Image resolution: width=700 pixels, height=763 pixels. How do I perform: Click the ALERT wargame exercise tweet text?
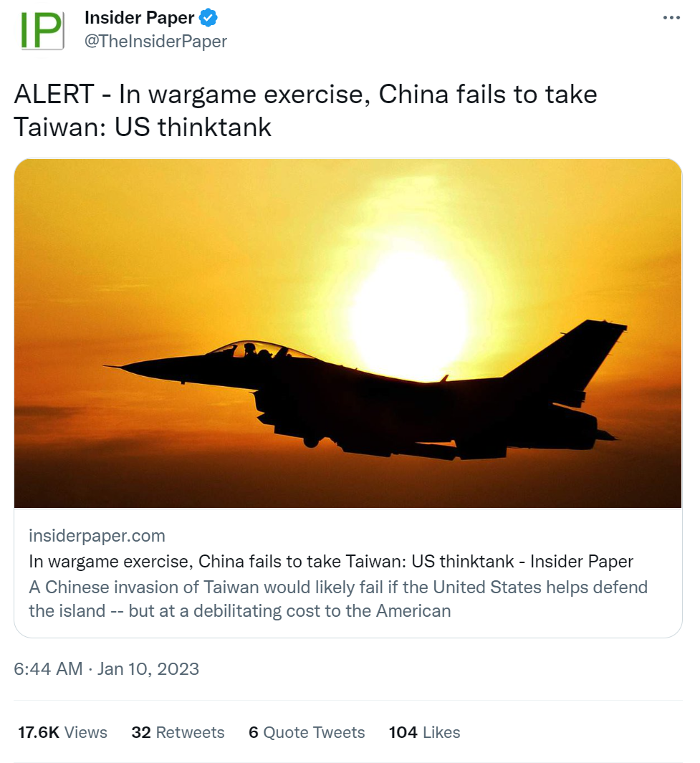305,110
